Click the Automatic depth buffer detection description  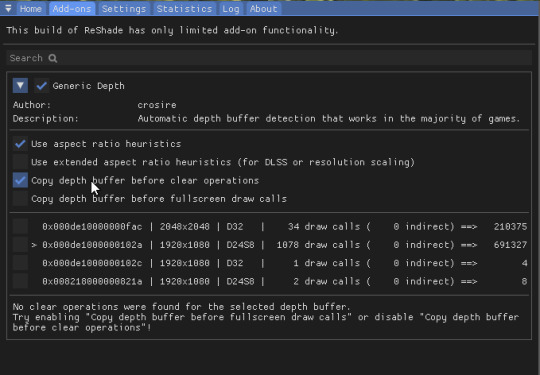pos(329,119)
